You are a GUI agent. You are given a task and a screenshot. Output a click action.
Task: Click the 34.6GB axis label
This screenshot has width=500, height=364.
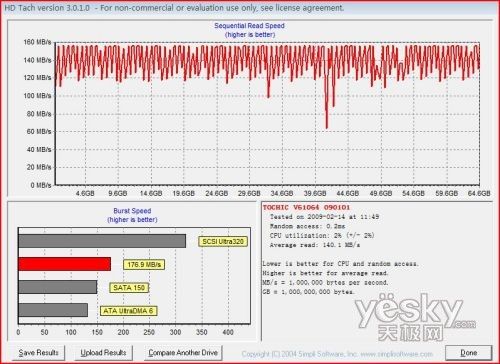coord(282,193)
